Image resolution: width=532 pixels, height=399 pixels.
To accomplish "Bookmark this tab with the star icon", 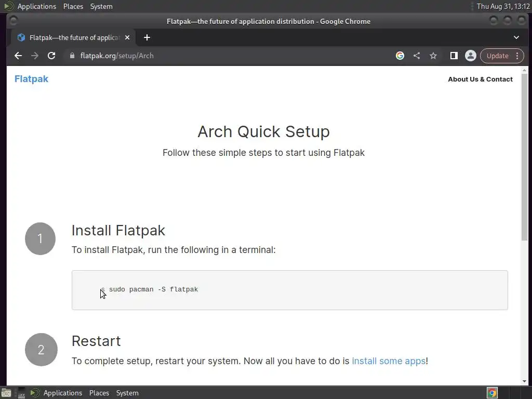I will [433, 56].
